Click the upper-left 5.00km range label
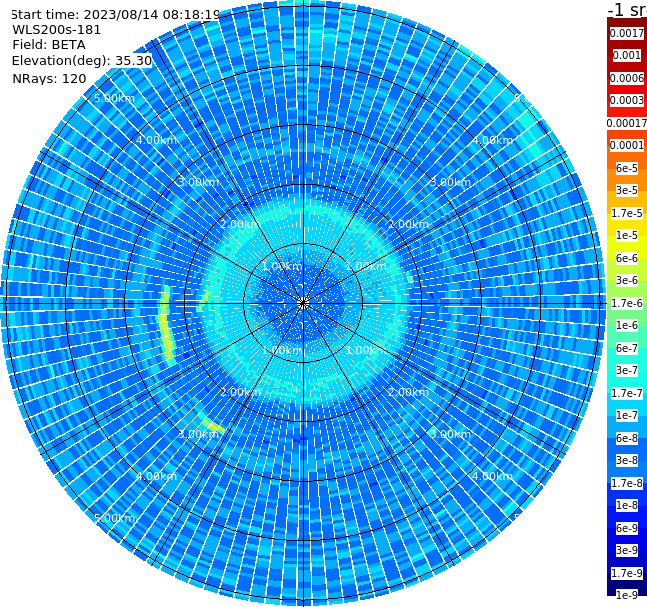647x607 pixels. point(114,98)
